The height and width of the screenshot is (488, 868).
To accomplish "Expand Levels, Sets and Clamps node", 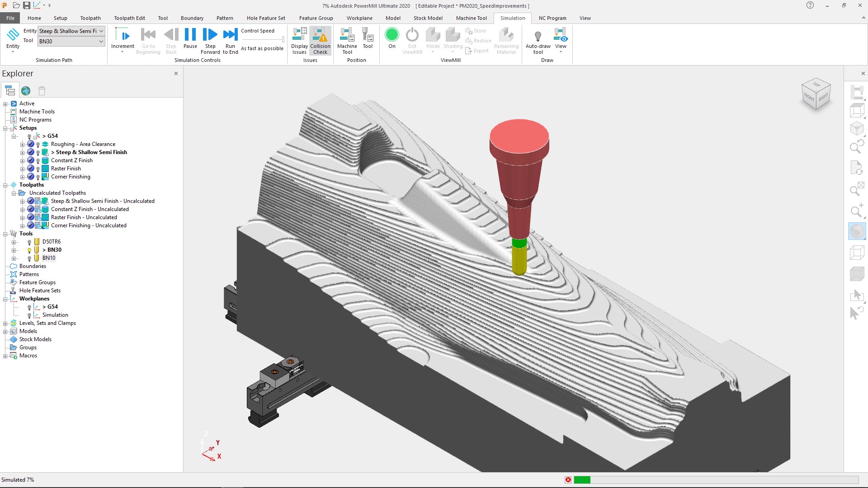I will click(5, 324).
